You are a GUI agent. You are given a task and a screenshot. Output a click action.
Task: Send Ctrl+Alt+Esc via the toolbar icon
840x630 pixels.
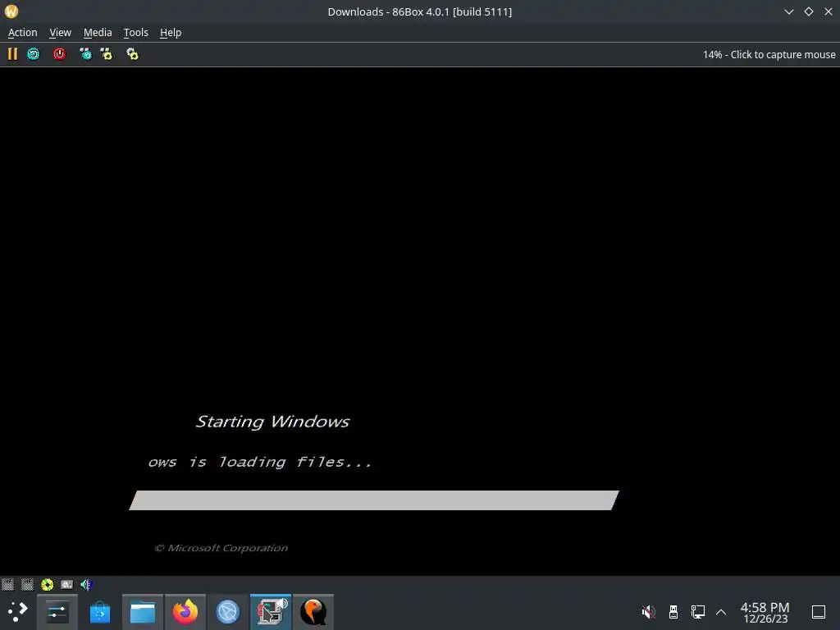tap(107, 54)
